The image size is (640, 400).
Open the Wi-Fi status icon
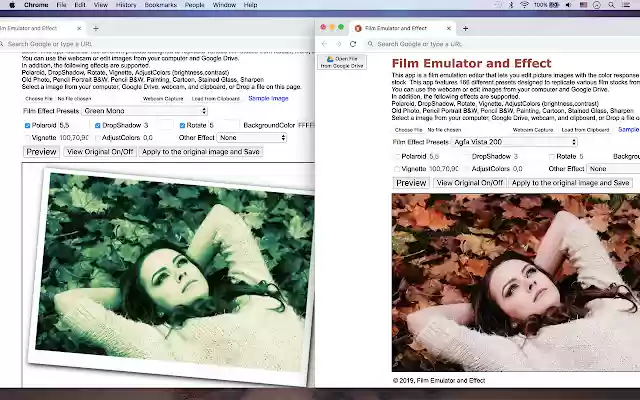(524, 5)
